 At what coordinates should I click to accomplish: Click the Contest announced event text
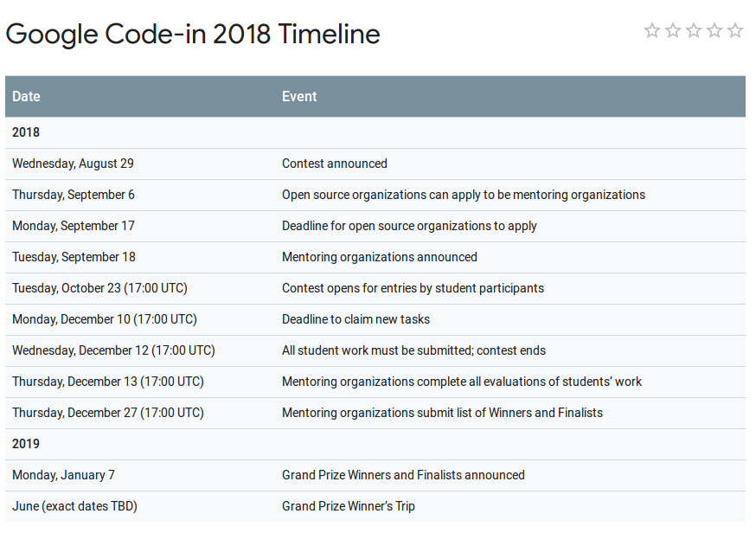[x=335, y=164]
